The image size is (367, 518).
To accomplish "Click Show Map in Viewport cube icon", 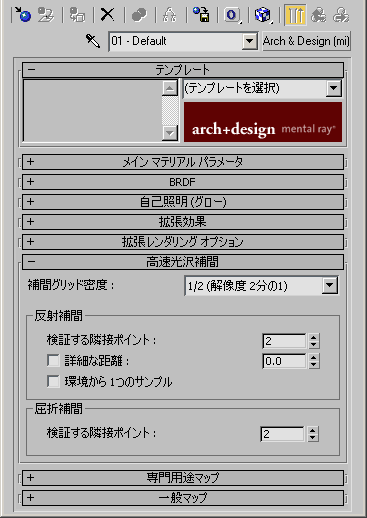I will 263,15.
